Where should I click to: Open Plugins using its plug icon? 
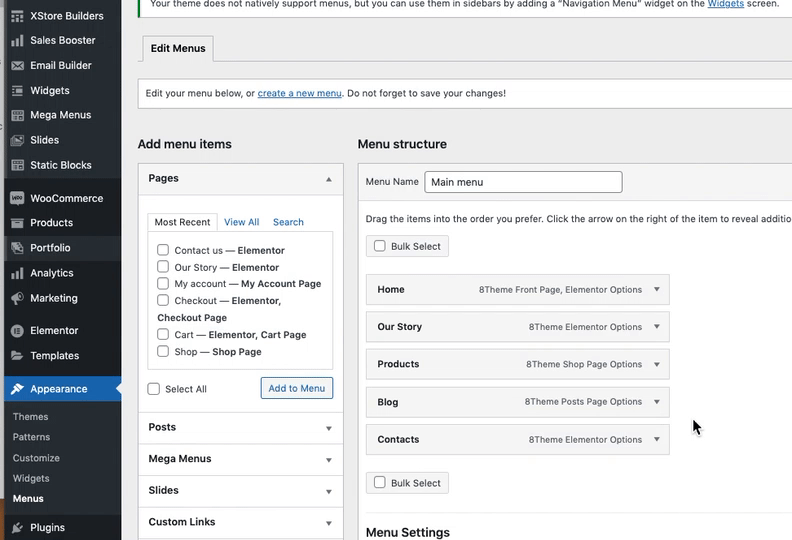[17, 527]
